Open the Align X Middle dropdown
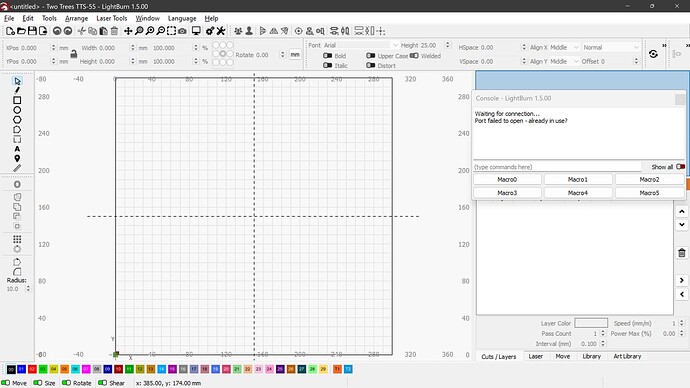690x388 pixels. [x=564, y=47]
